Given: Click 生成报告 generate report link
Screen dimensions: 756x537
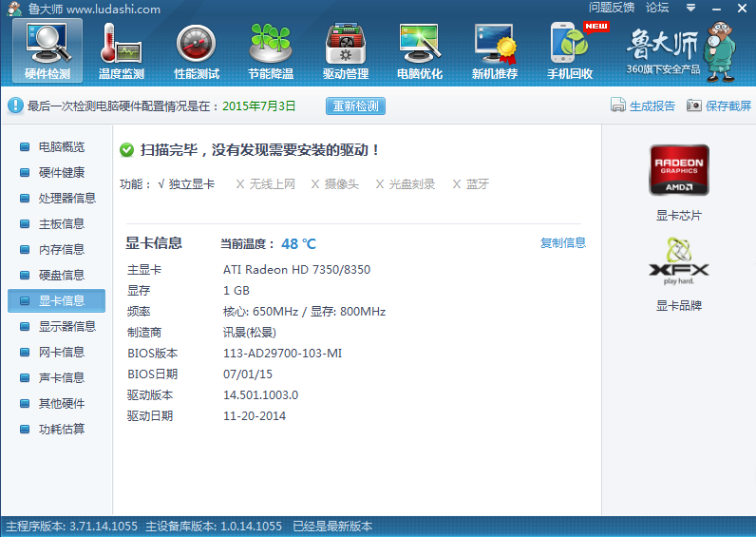Looking at the screenshot, I should click(652, 105).
